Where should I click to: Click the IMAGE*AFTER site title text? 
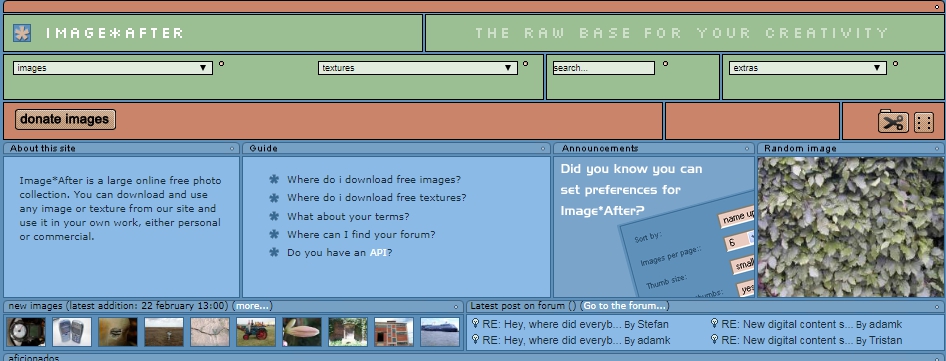pyautogui.click(x=114, y=33)
